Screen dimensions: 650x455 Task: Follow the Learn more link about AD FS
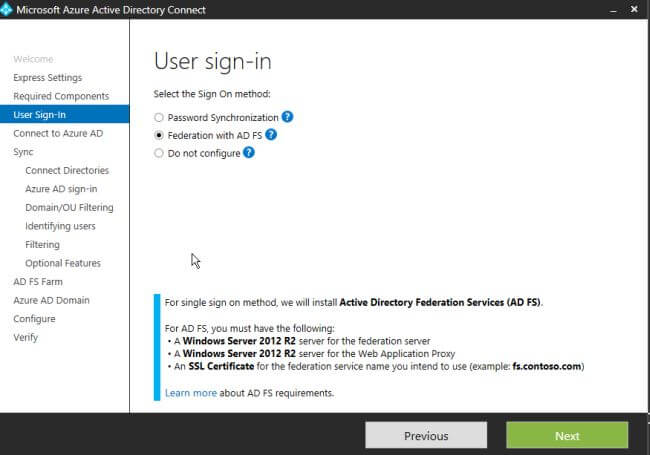(191, 393)
